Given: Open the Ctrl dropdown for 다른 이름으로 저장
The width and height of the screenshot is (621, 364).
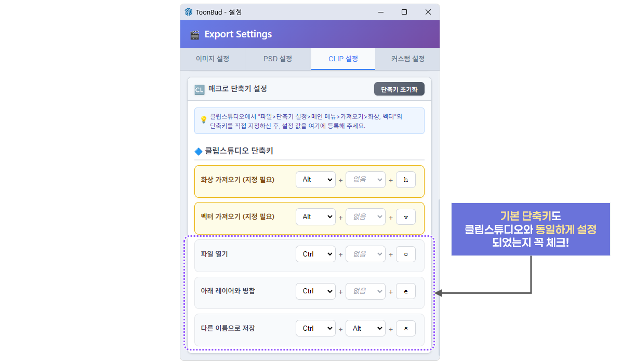Looking at the screenshot, I should (x=315, y=328).
